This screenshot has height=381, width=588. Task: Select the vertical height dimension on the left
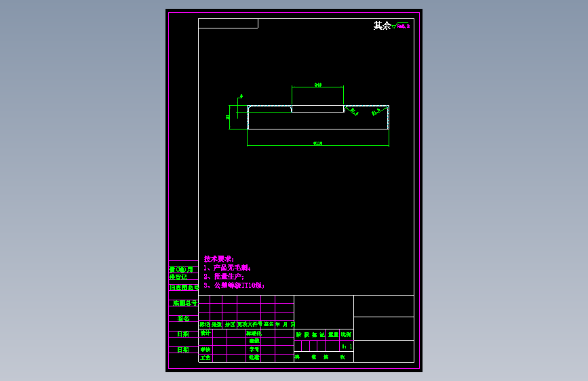coord(228,117)
